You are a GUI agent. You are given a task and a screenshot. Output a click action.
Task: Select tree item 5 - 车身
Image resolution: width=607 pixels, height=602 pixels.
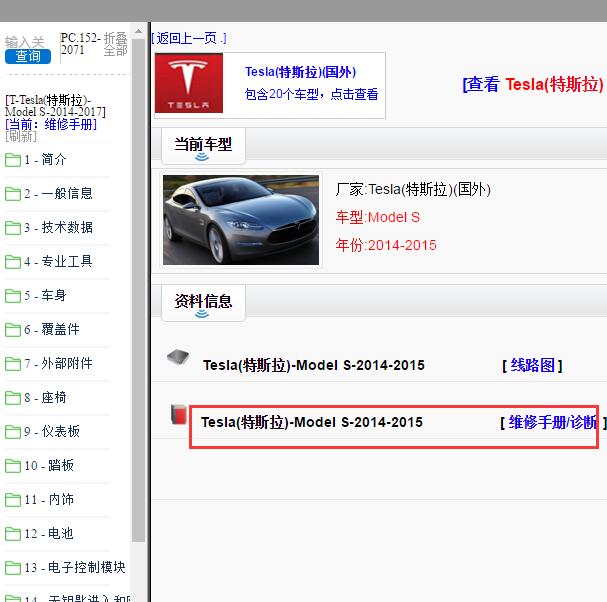(x=45, y=295)
